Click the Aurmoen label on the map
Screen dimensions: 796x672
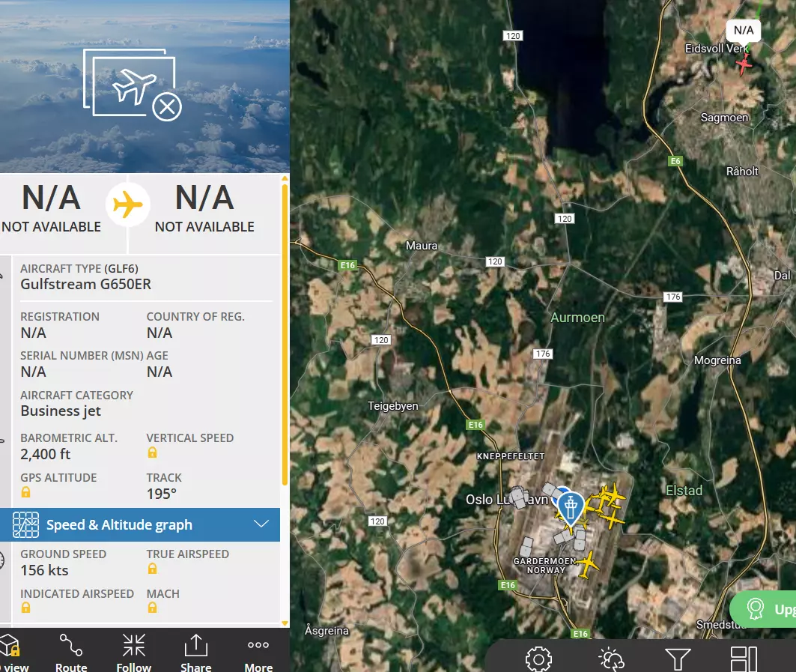pos(577,318)
